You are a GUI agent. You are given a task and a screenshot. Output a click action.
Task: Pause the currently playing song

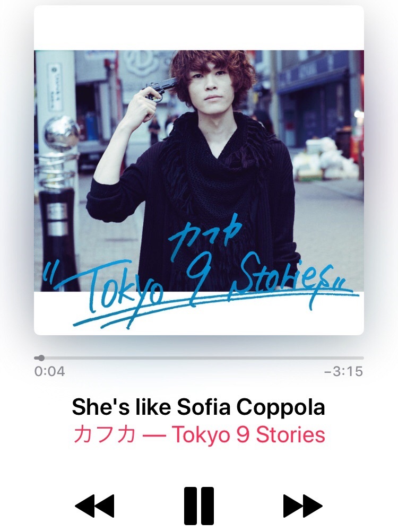pos(199,505)
